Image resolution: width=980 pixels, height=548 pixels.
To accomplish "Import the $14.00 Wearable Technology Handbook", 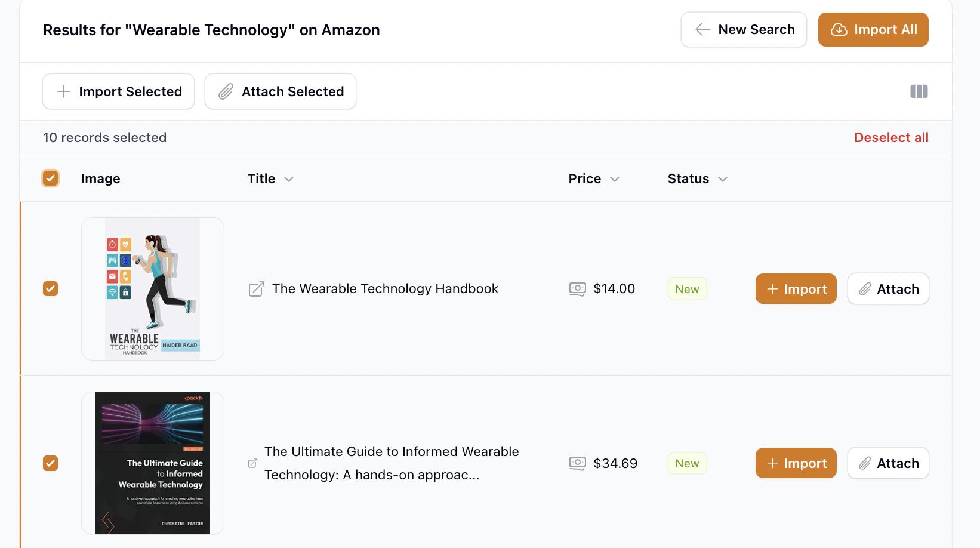I will [x=796, y=289].
